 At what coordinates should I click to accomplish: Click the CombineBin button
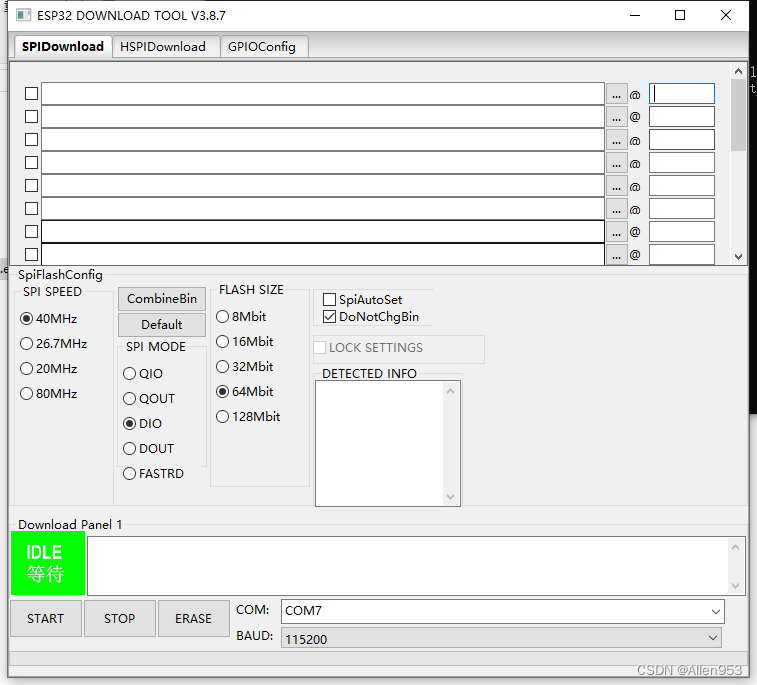[162, 299]
